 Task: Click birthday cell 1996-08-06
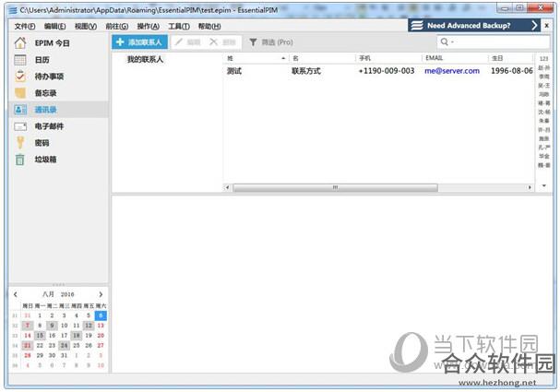click(x=511, y=71)
